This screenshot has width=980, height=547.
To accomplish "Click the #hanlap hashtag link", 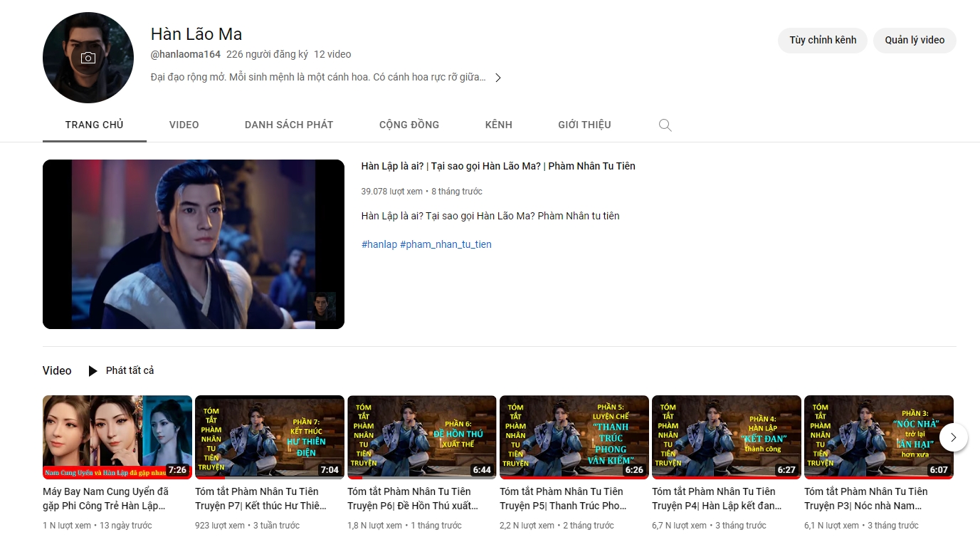I will (x=379, y=244).
